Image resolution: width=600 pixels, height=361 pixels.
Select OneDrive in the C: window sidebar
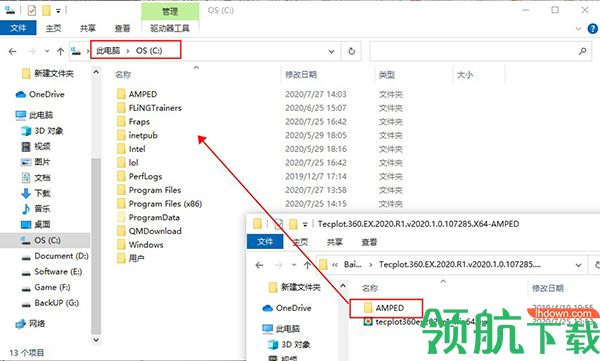click(40, 94)
